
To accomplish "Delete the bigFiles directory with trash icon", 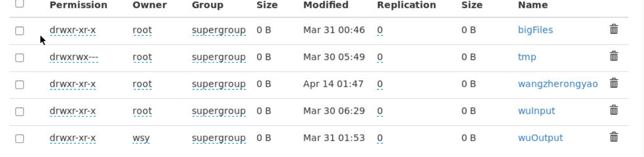I will [x=614, y=29].
